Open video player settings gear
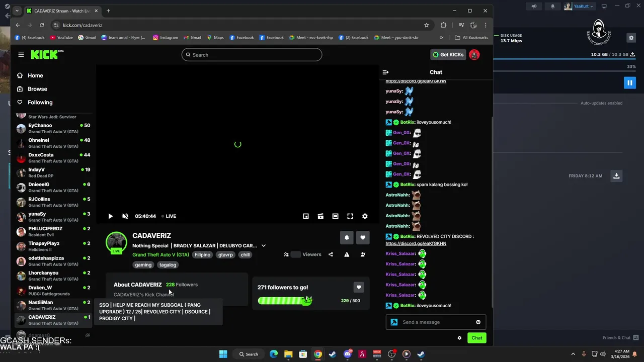This screenshot has height=362, width=644. (x=365, y=216)
